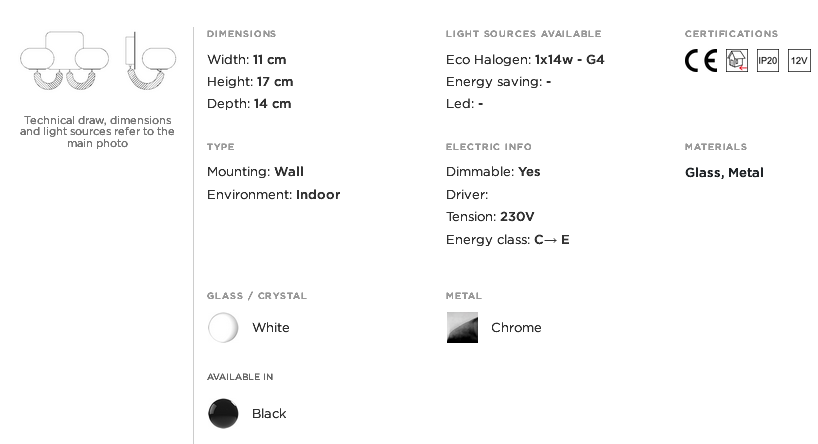Select the IP20 rating icon
The height and width of the screenshot is (444, 818).
[x=768, y=61]
